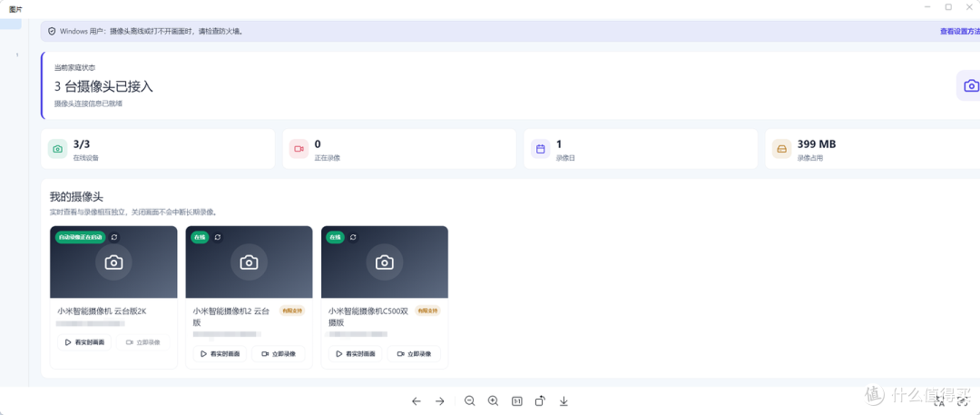Image resolution: width=980 pixels, height=415 pixels.
Task: Click the 摄像头连接信息已就绪 status text
Action: [x=88, y=104]
